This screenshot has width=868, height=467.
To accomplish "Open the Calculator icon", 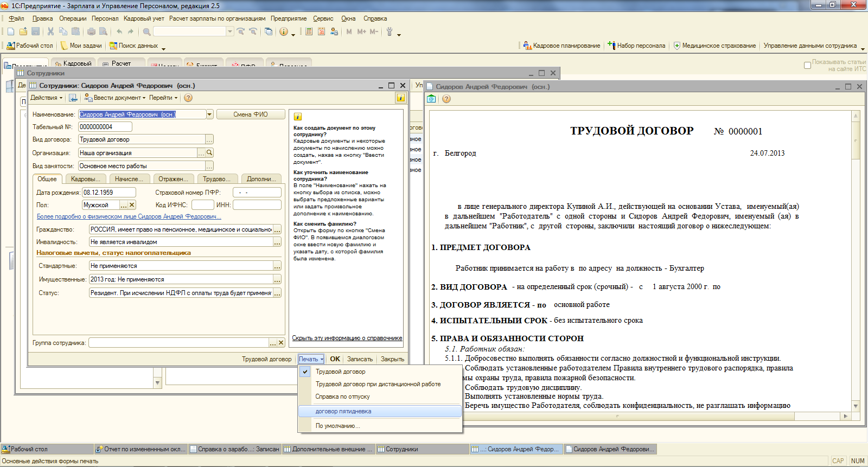I will pyautogui.click(x=309, y=31).
